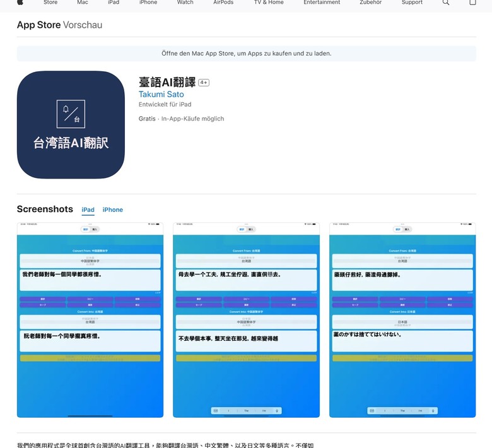Open the AirPods menu item
This screenshot has width=492, height=448.
click(x=223, y=2)
